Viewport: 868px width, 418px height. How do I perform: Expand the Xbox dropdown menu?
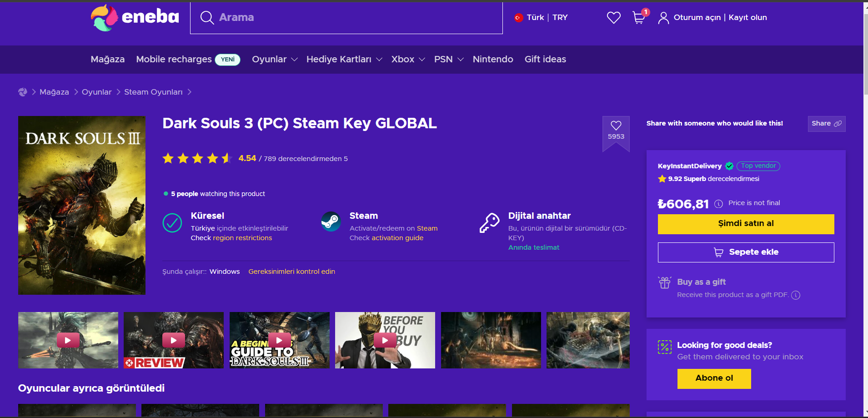[408, 60]
